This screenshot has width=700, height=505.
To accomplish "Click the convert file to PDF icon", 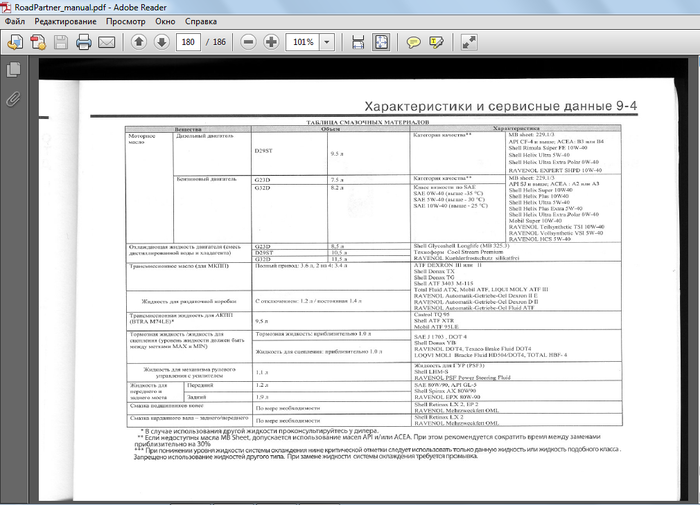I will (x=38, y=42).
